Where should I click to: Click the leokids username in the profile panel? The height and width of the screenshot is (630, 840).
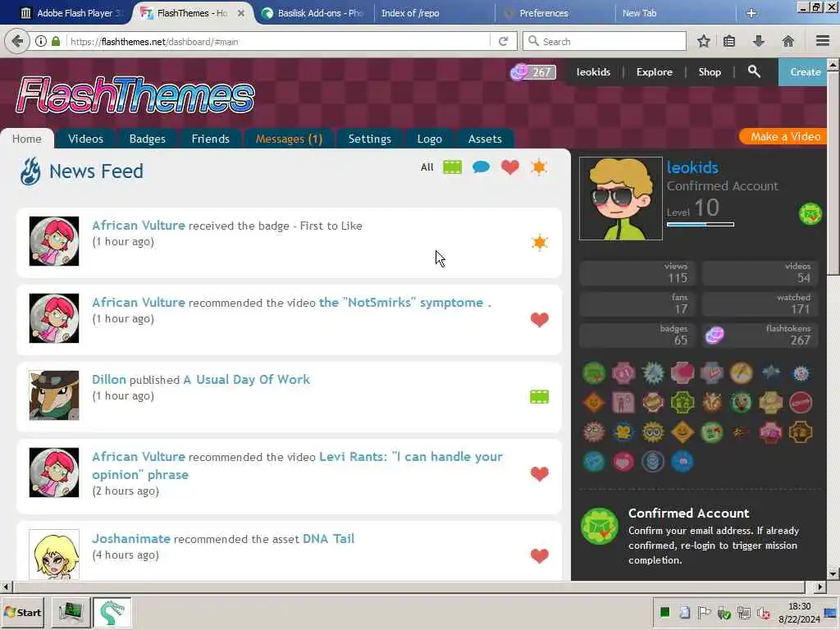tap(692, 167)
